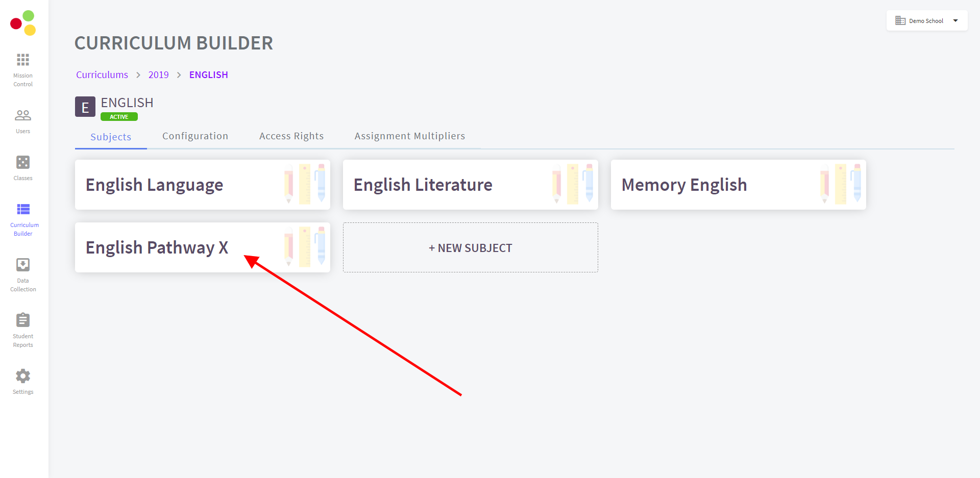Viewport: 980px width, 478px height.
Task: Open Student Reports clipboard icon
Action: (x=23, y=320)
